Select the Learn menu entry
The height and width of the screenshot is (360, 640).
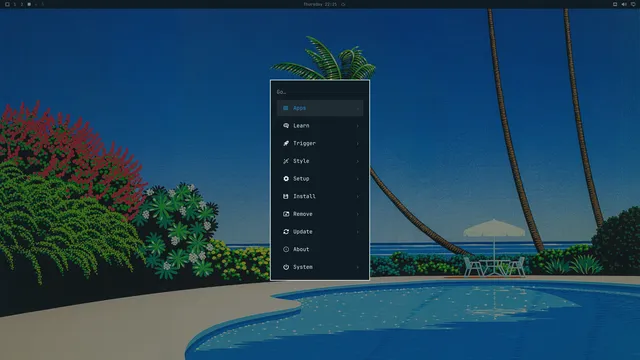320,126
